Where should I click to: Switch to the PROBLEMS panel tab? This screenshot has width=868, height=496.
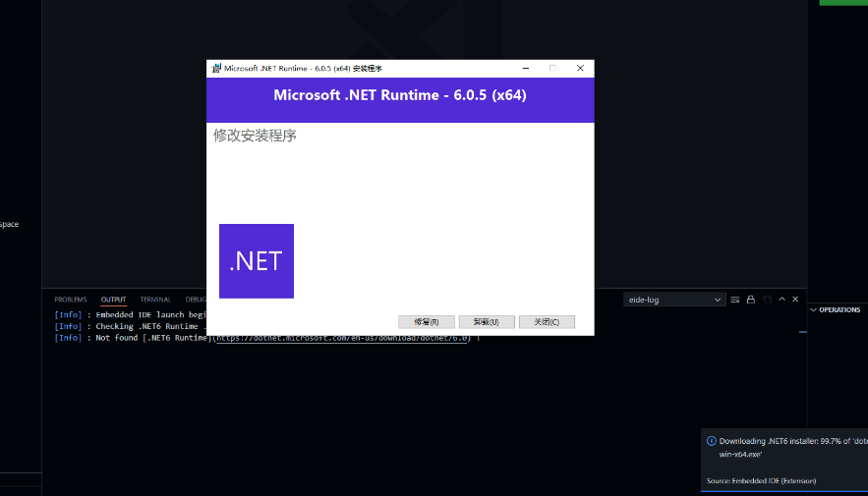tap(71, 300)
